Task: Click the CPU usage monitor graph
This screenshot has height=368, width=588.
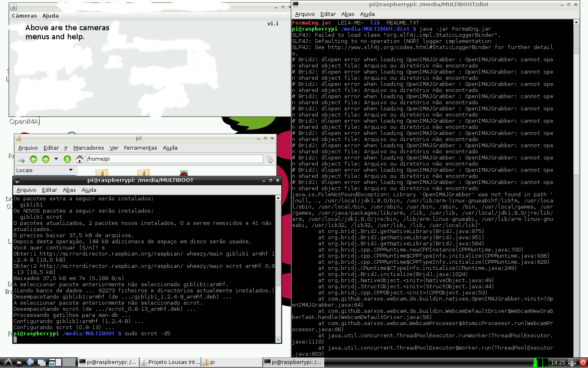Action: [541, 362]
